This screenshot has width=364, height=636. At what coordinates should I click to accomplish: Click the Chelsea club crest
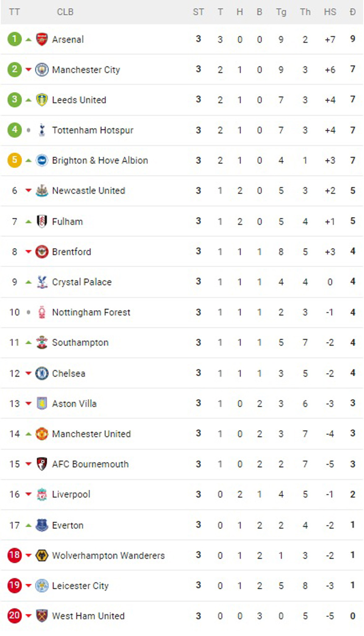42,373
